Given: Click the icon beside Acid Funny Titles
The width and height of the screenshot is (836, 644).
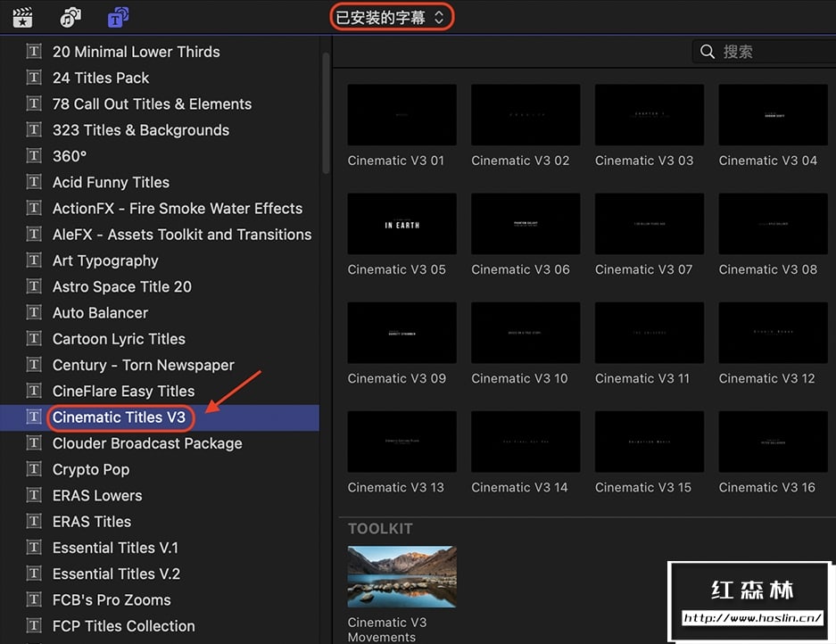Looking at the screenshot, I should click(x=34, y=182).
